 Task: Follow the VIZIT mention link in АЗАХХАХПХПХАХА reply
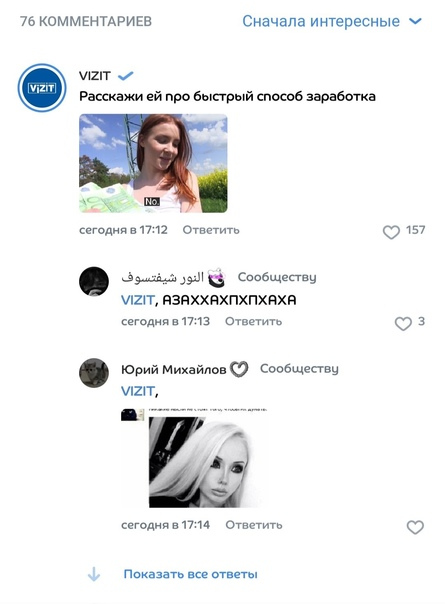(138, 300)
